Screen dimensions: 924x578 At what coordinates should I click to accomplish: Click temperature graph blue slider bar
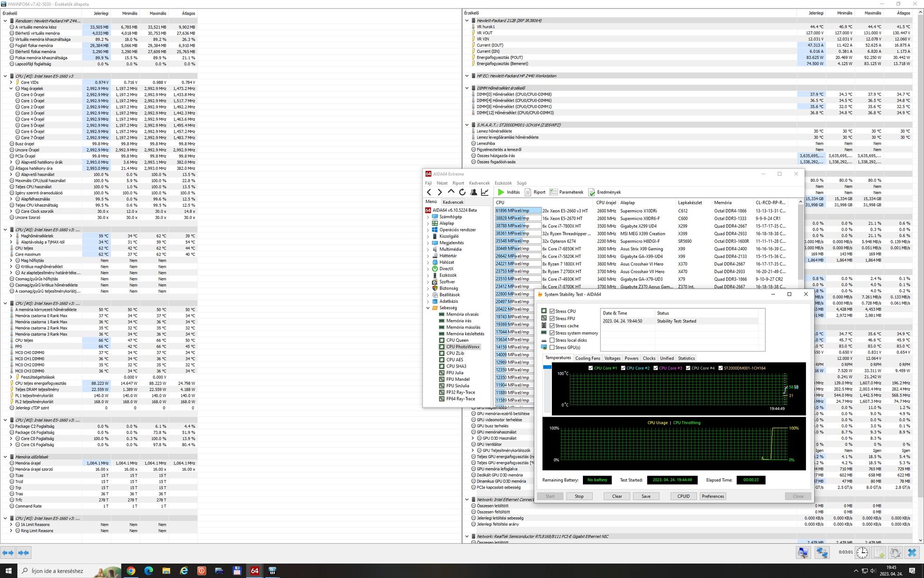tap(547, 367)
